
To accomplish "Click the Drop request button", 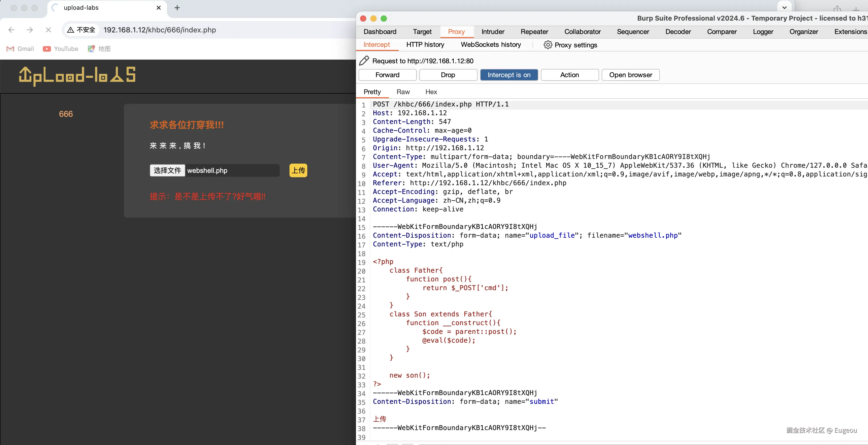I will [x=448, y=75].
